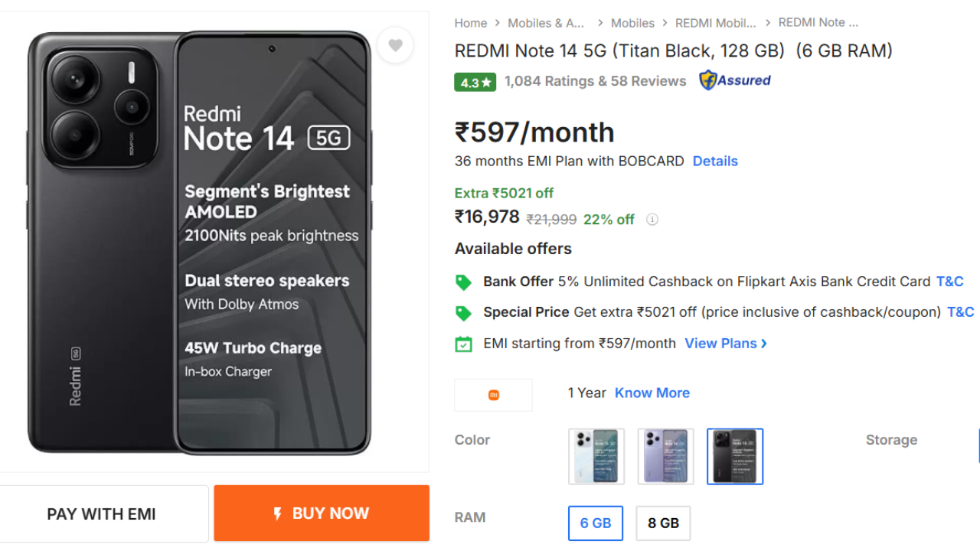The width and height of the screenshot is (980, 551).
Task: Click the tag icon beside Special Price offer
Action: (463, 312)
